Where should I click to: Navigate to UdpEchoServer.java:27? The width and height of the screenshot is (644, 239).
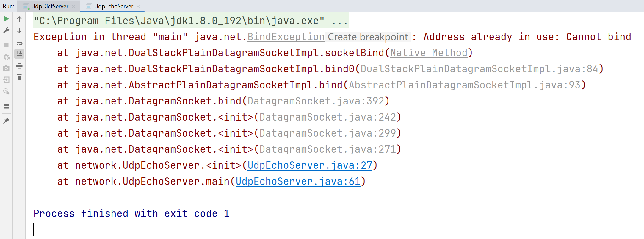[310, 165]
